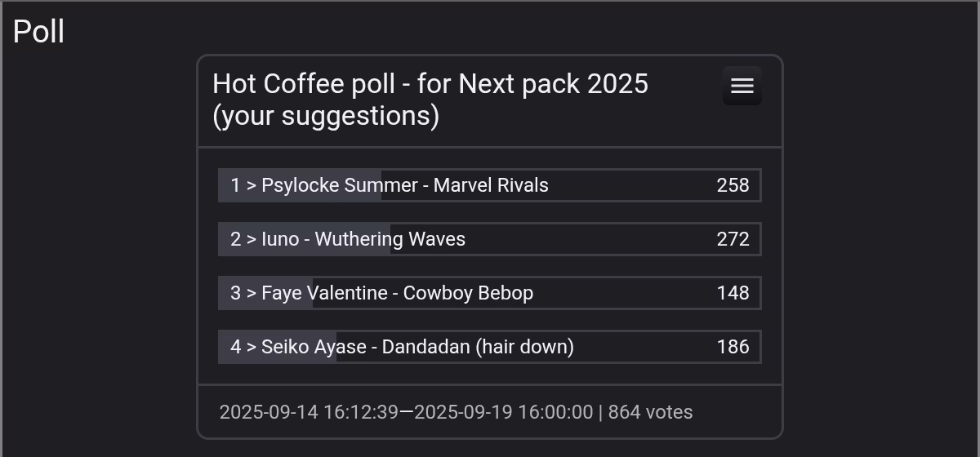
Task: Click the 186 vote count
Action: tap(733, 347)
